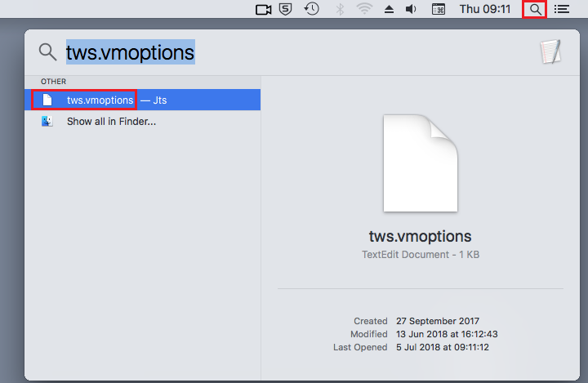Image resolution: width=588 pixels, height=383 pixels.
Task: Open Notification Center list icon
Action: 561,9
